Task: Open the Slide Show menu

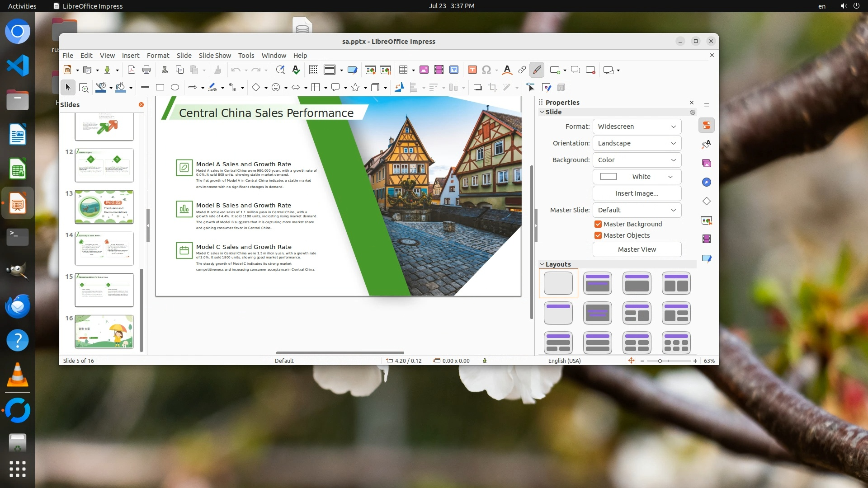Action: [215, 55]
